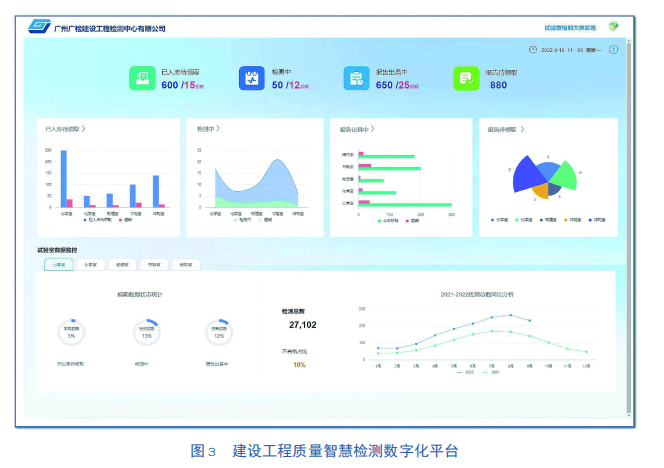Select the first highlighted lab tab

coord(57,265)
